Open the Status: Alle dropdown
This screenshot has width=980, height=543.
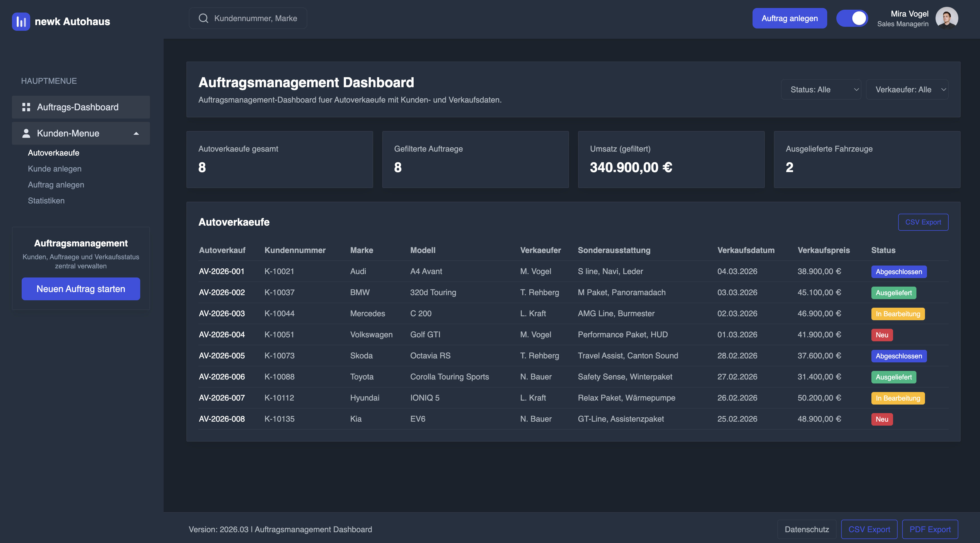[x=821, y=89]
